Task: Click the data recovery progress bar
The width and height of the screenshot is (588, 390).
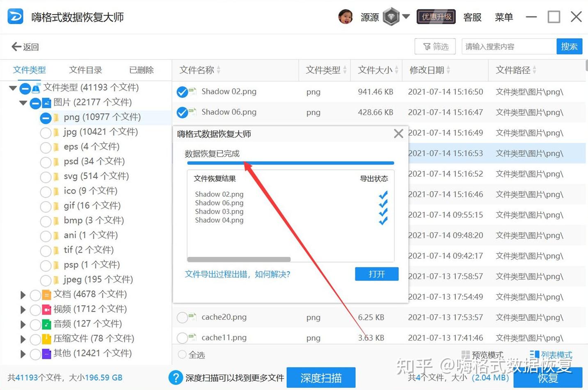Action: pos(290,163)
